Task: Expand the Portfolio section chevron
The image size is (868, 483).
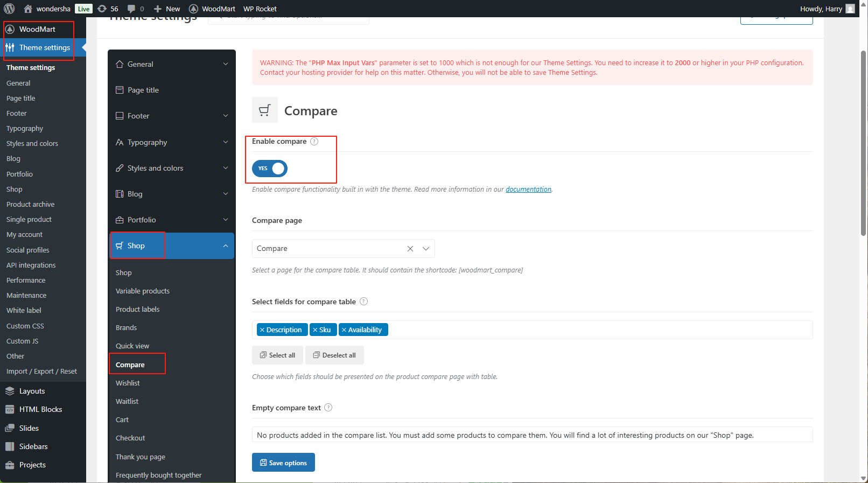Action: coord(226,220)
